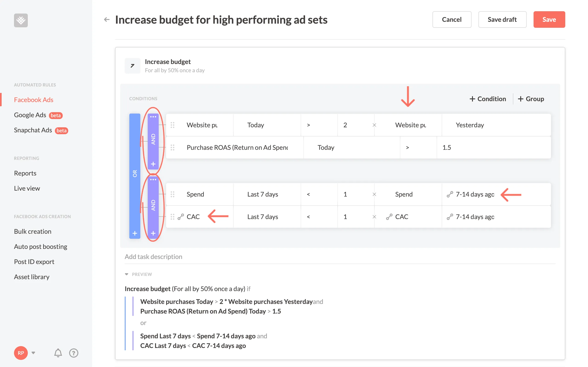Open the 7-14 days ago dropdown for CAC
588x367 pixels.
pyautogui.click(x=475, y=217)
